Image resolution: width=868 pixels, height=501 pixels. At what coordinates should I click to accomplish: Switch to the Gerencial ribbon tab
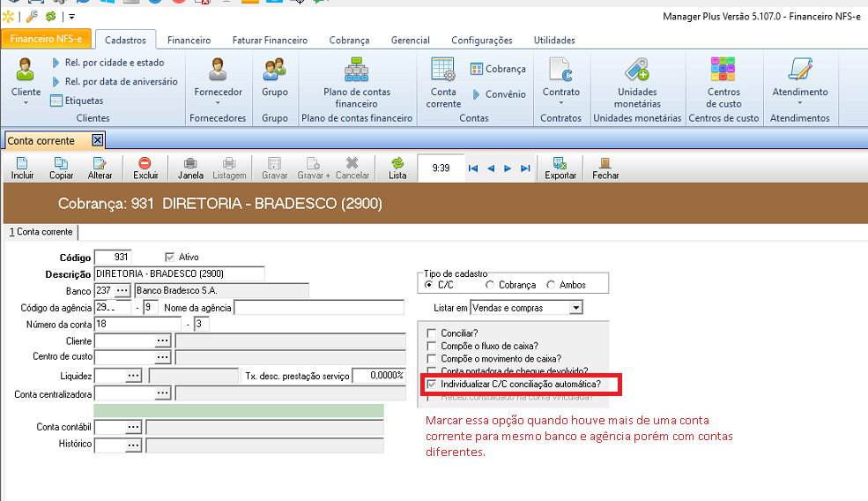click(410, 40)
